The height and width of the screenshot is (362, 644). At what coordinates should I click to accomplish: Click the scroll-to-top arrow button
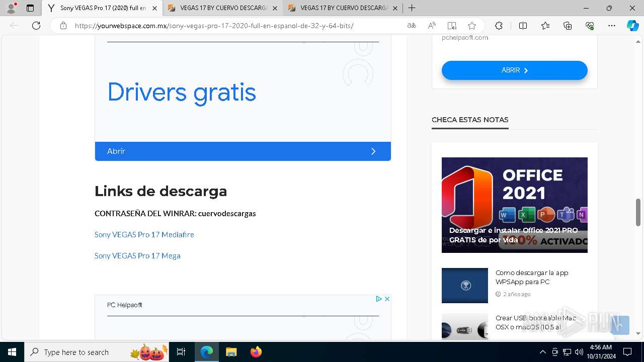(620, 325)
